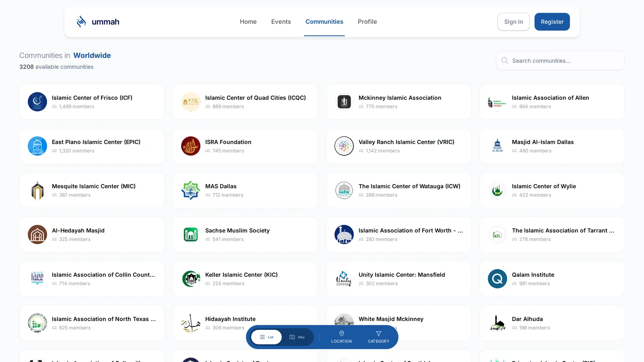Image resolution: width=644 pixels, height=362 pixels.
Task: Go to the Home tab
Action: [x=248, y=22]
